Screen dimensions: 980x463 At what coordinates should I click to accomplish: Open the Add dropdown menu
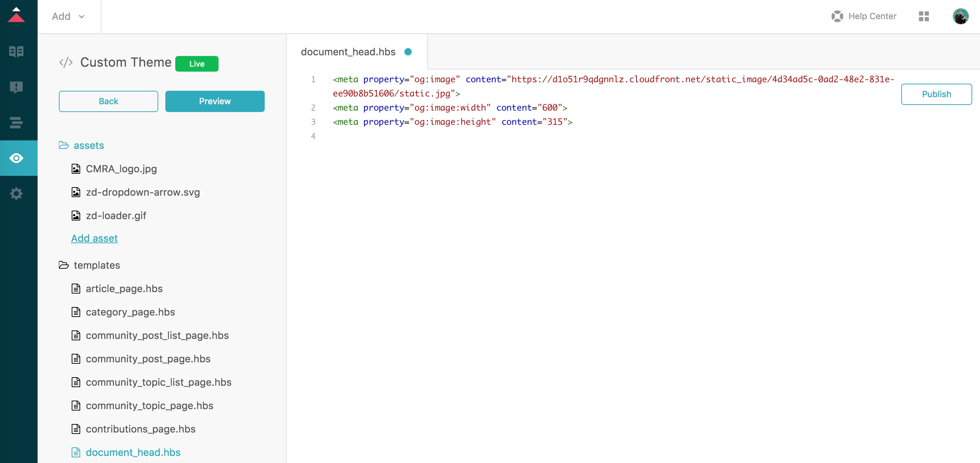68,16
